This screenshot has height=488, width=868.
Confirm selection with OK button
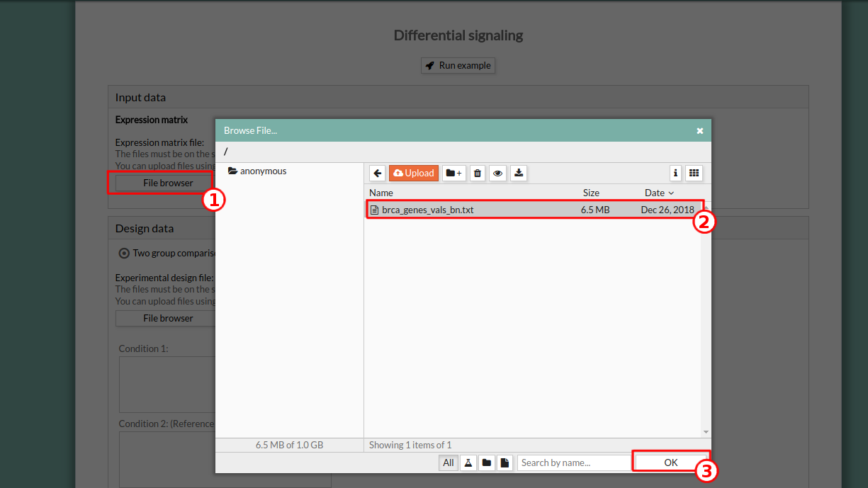[x=670, y=463]
